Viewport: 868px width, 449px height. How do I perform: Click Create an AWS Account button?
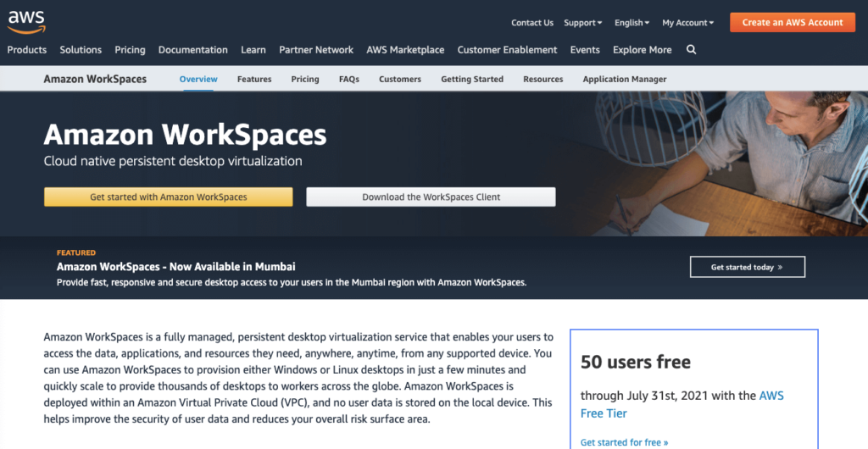(793, 23)
